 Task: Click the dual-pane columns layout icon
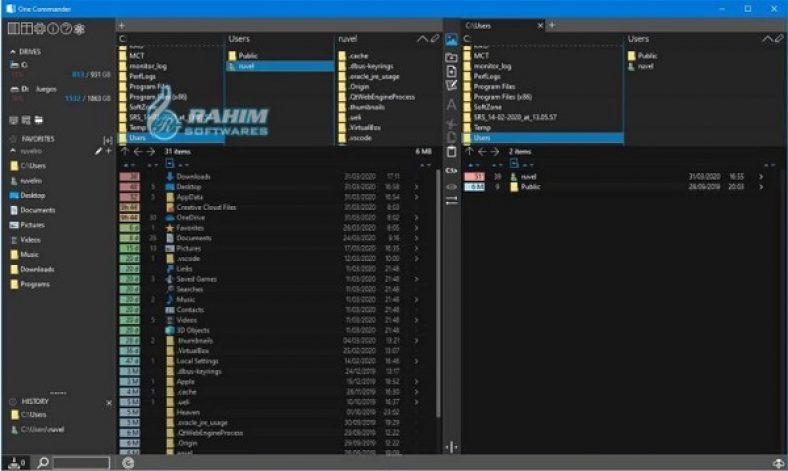pyautogui.click(x=26, y=29)
